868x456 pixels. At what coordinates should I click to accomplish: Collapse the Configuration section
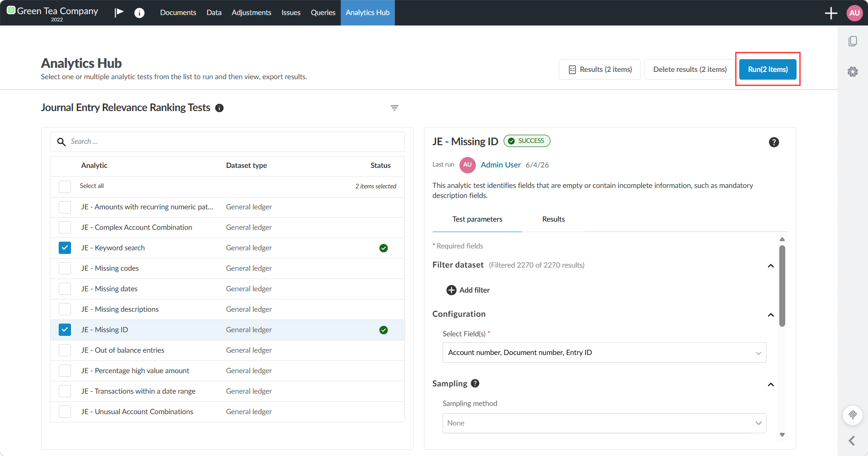pos(771,315)
